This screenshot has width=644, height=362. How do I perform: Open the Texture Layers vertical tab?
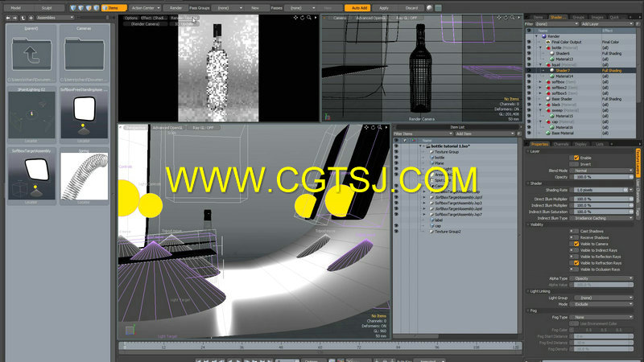[x=638, y=163]
